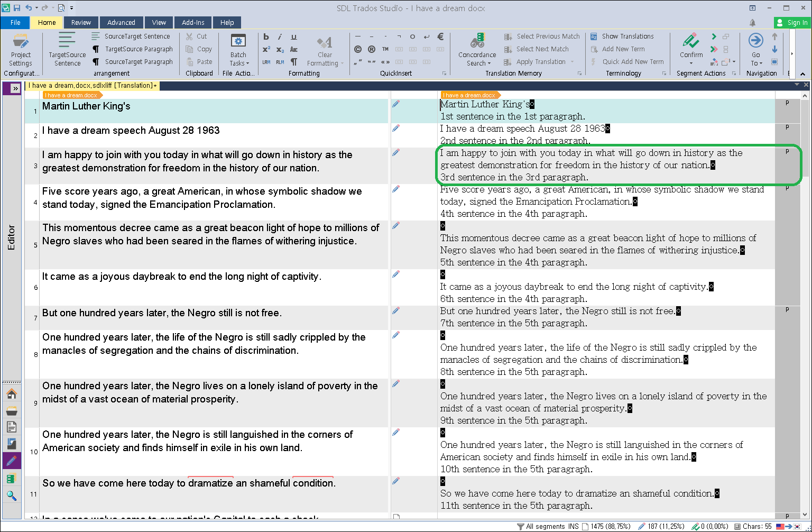This screenshot has width=812, height=532.
Task: Open the Reports view
Action: (12, 444)
